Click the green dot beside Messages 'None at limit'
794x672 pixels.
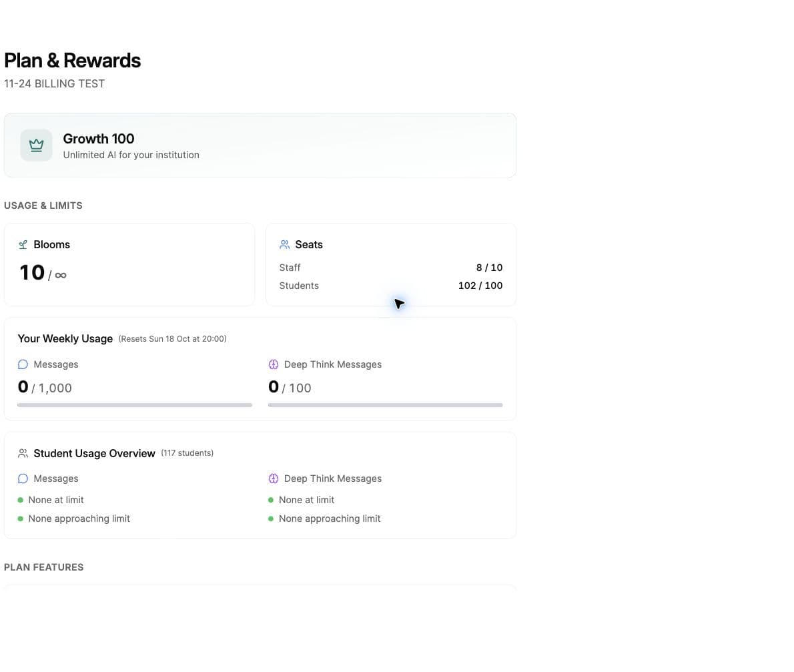pos(20,500)
